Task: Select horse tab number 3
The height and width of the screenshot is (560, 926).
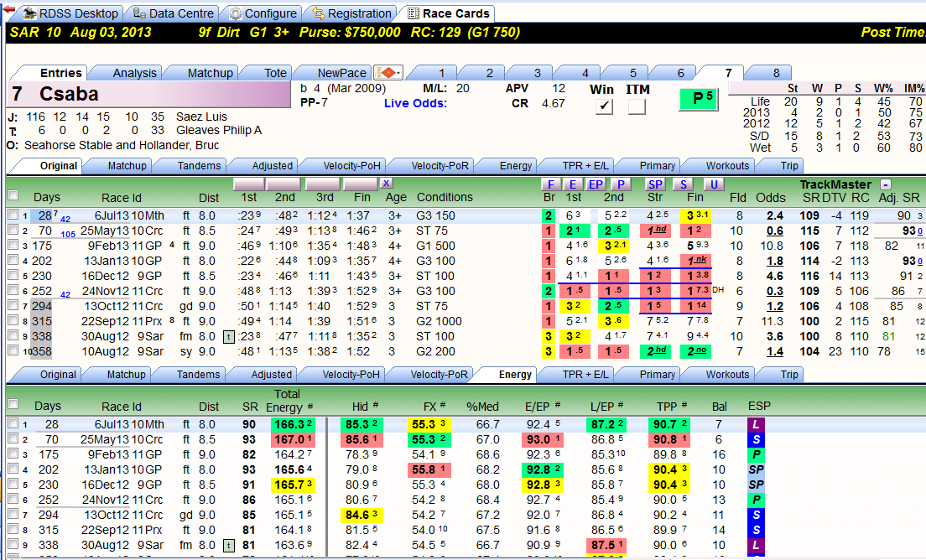Action: coord(537,73)
